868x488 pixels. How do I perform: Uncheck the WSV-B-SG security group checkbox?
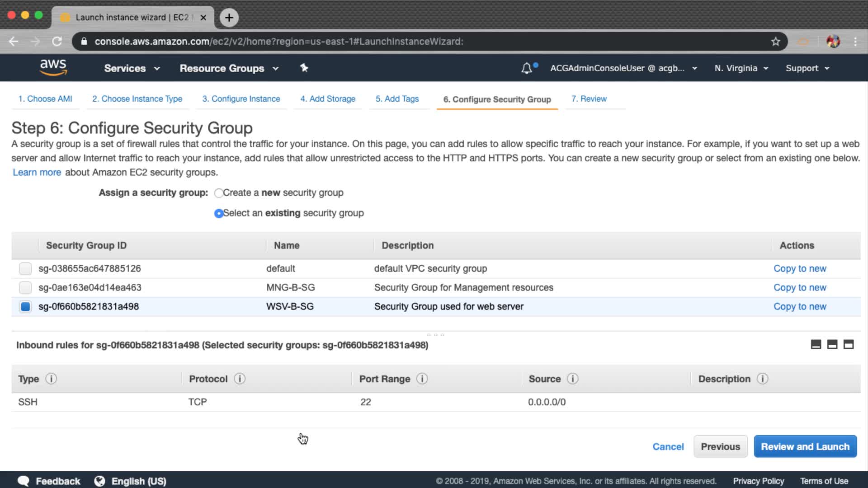pos(25,306)
